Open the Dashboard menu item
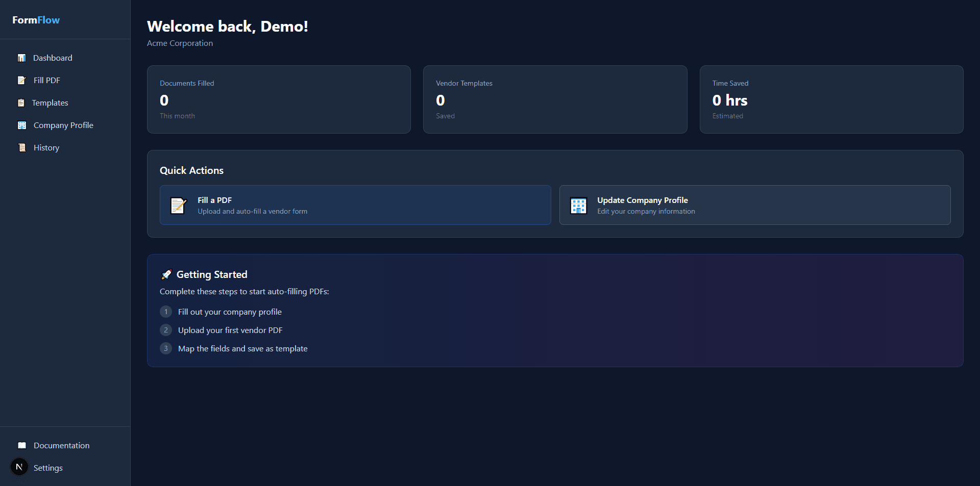This screenshot has width=980, height=486. pyautogui.click(x=53, y=58)
